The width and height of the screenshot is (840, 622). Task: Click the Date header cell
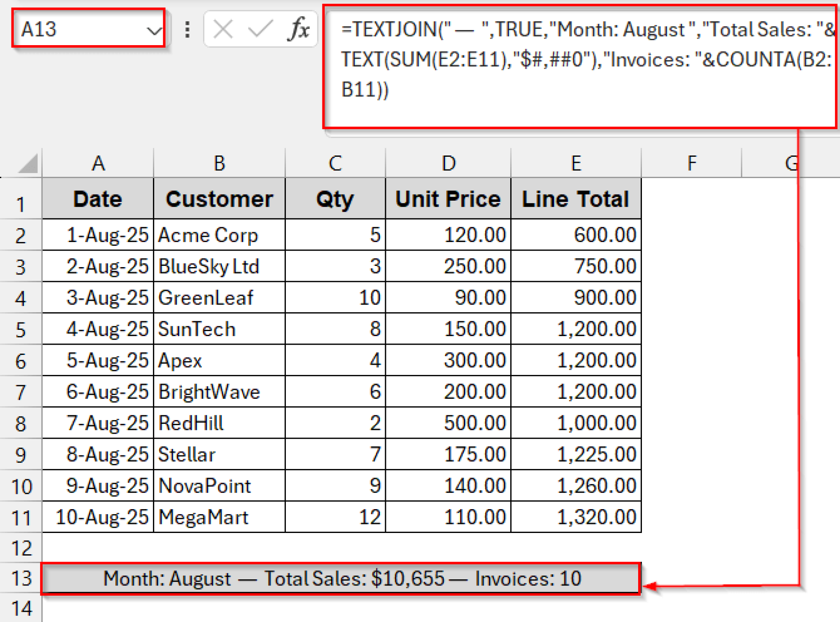coord(98,199)
